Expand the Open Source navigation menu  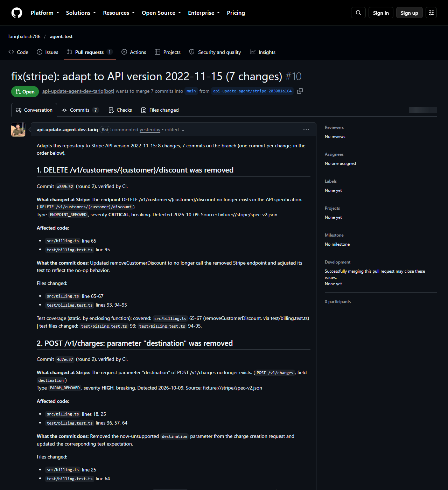(161, 13)
